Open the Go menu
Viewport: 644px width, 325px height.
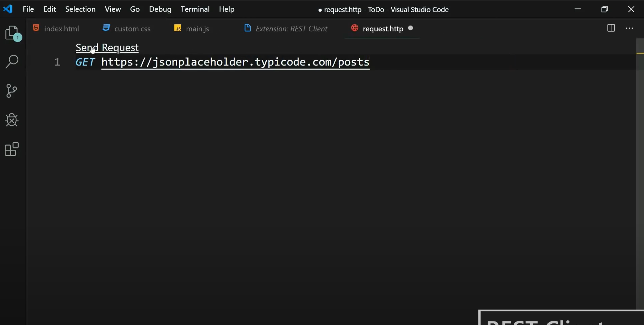coord(135,9)
